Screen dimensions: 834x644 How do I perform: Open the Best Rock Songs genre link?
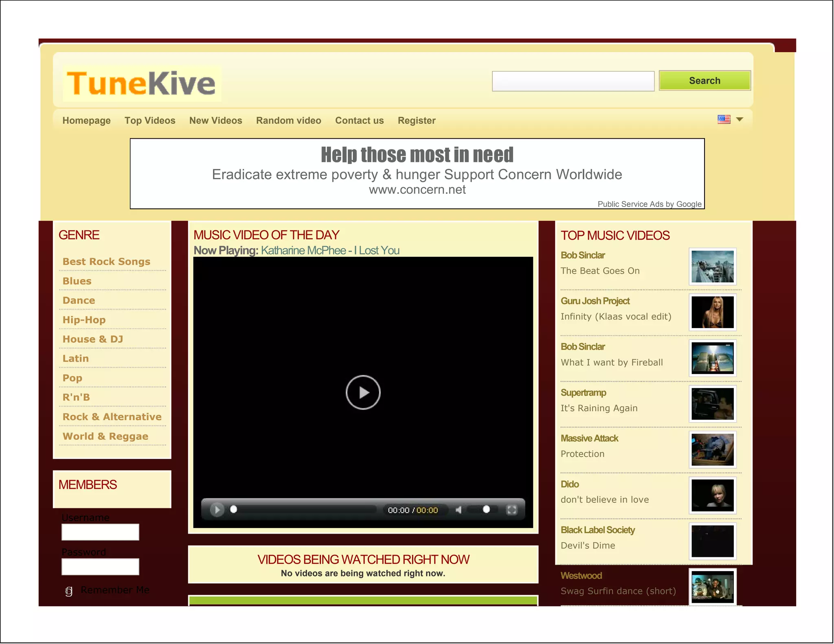pyautogui.click(x=106, y=262)
